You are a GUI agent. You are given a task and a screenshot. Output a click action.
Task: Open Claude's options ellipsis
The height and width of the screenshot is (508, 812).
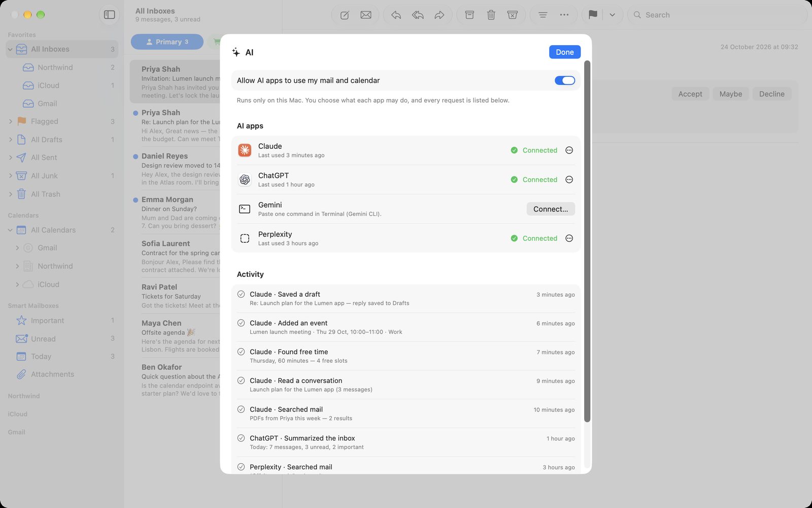tap(569, 150)
